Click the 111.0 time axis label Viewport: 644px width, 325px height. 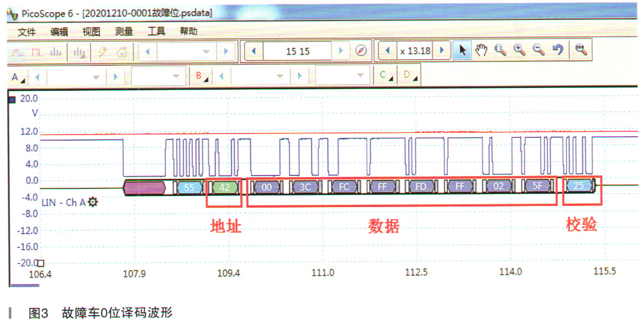coord(323,272)
